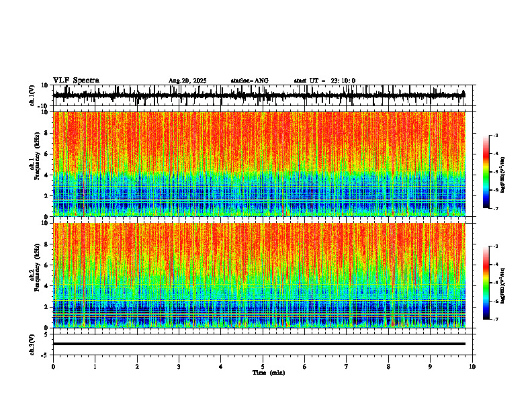The image size is (532, 411).
Task: Click the "-3" label on ch.2 color bar
Action: [x=496, y=246]
